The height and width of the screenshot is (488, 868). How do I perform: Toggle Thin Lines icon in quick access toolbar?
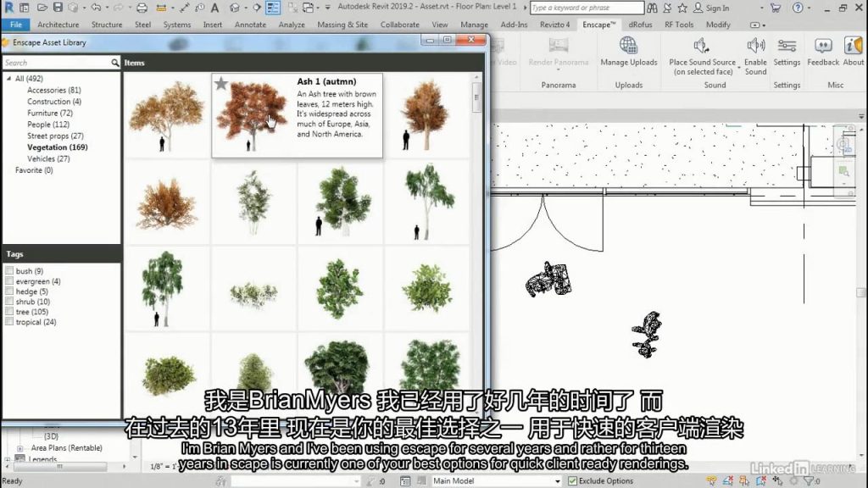pyautogui.click(x=273, y=8)
